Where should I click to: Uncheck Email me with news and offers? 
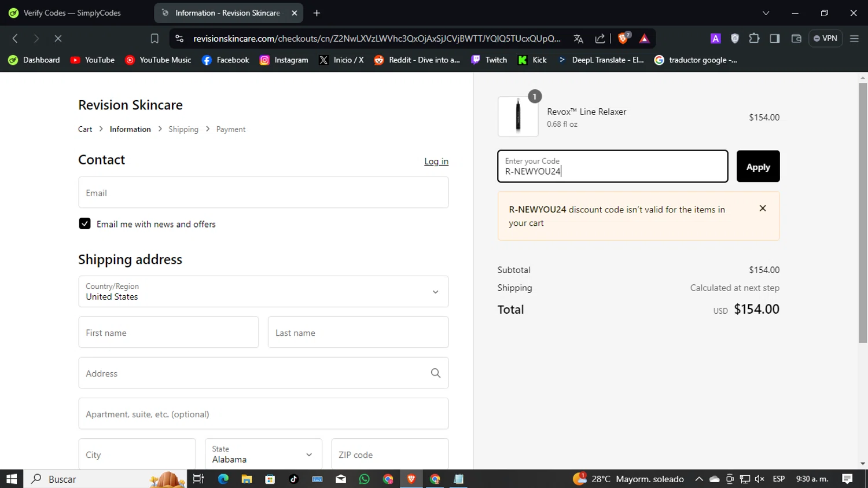click(x=84, y=224)
